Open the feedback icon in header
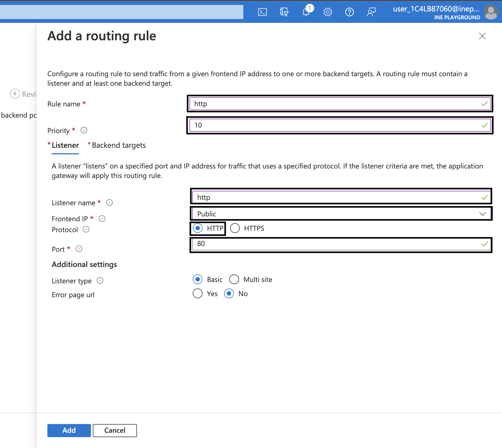Viewport: 502px width, 448px height. click(371, 12)
